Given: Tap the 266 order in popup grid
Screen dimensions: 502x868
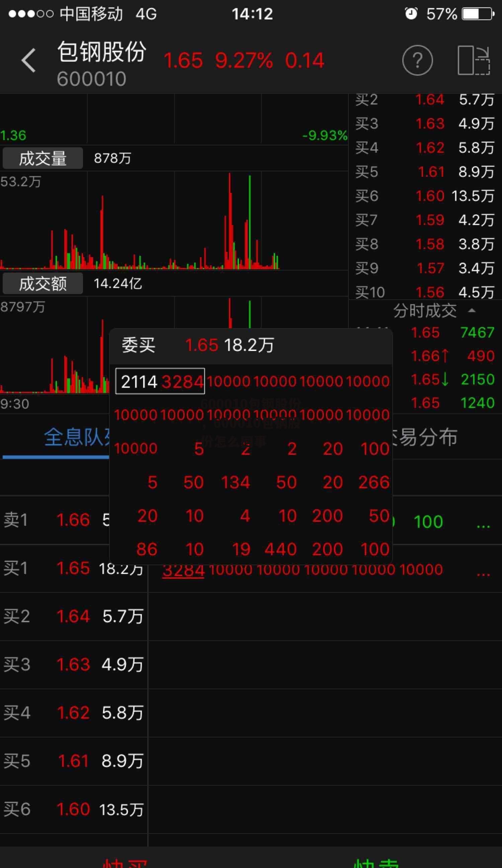Looking at the screenshot, I should coord(374,482).
